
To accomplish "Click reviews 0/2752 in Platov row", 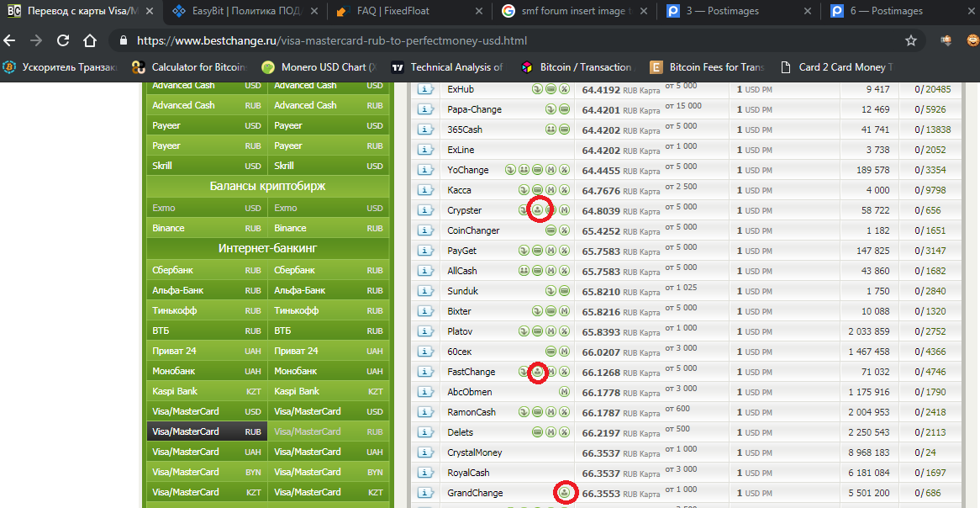I will 932,331.
